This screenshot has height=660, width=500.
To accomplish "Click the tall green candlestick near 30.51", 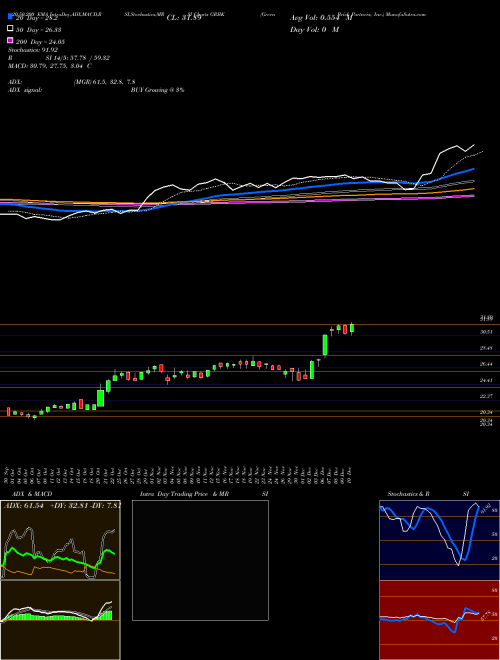I will point(325,345).
